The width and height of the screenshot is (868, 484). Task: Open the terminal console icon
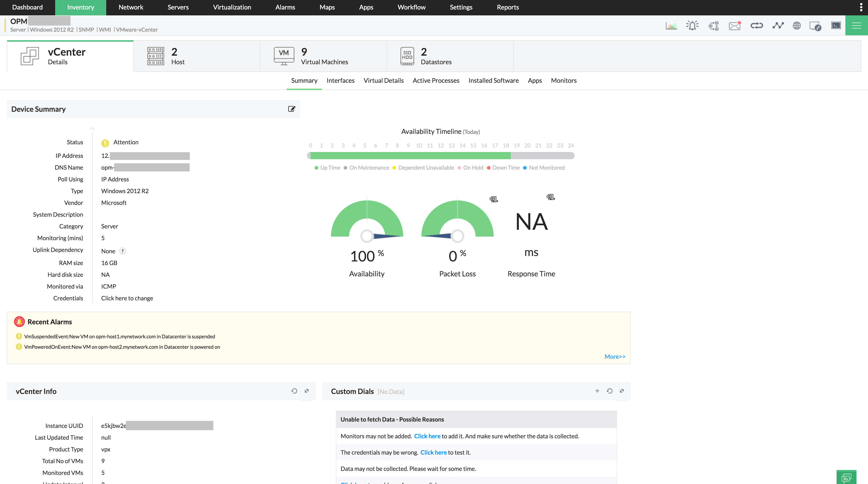tap(836, 26)
